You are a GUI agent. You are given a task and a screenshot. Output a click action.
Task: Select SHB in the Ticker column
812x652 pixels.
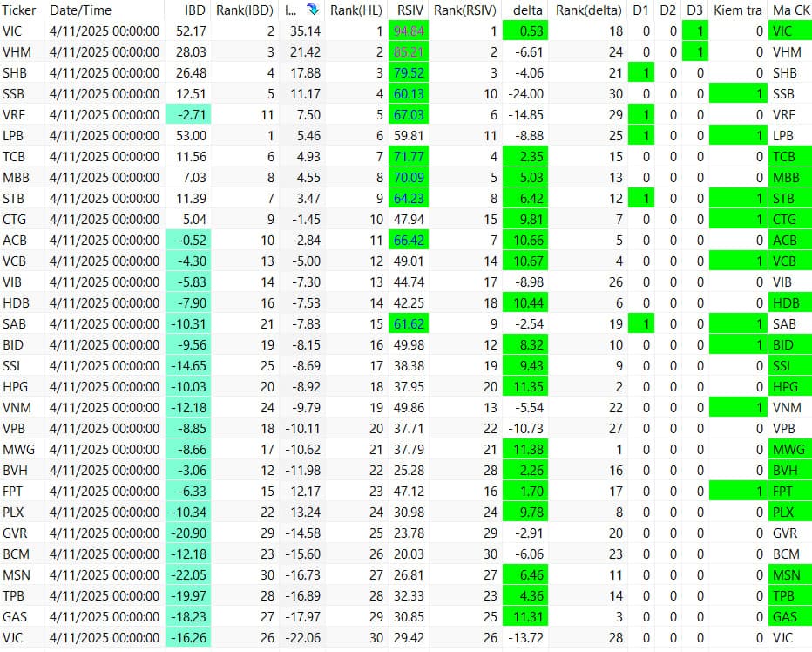click(15, 73)
